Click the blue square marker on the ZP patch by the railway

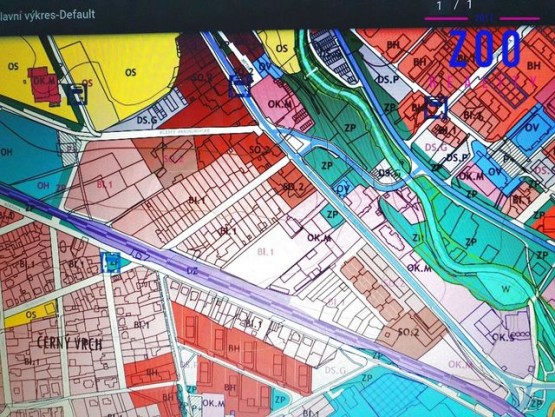click(x=111, y=262)
